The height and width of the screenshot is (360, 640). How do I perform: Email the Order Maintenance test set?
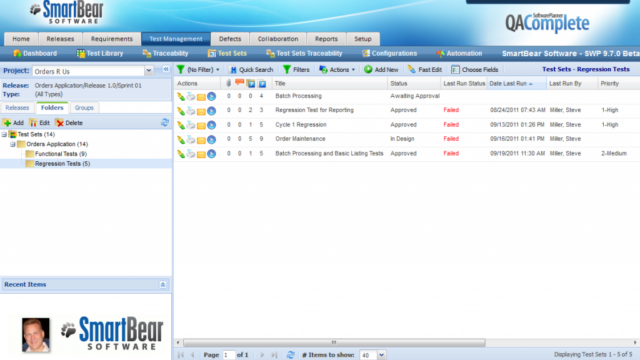tap(201, 140)
